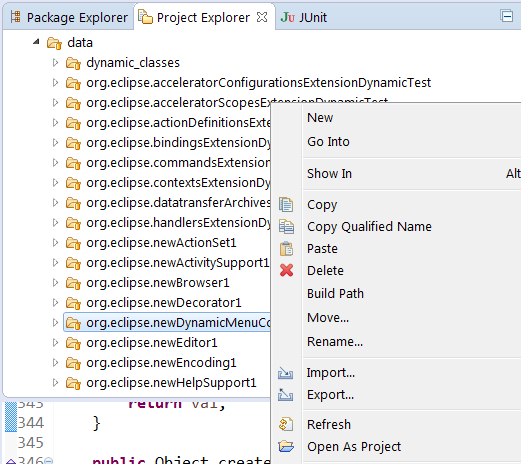Click the Export icon
The image size is (521, 464).
[x=286, y=395]
